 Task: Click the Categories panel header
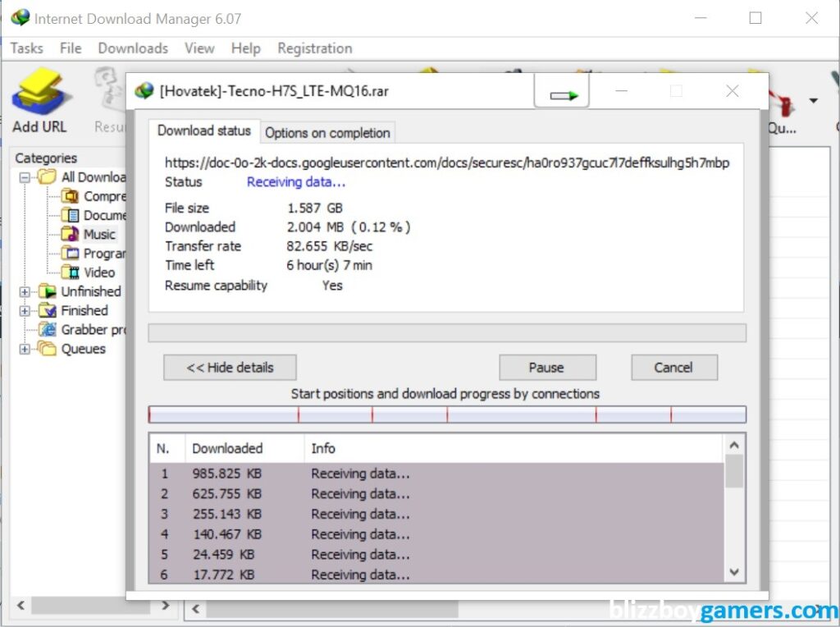click(46, 158)
